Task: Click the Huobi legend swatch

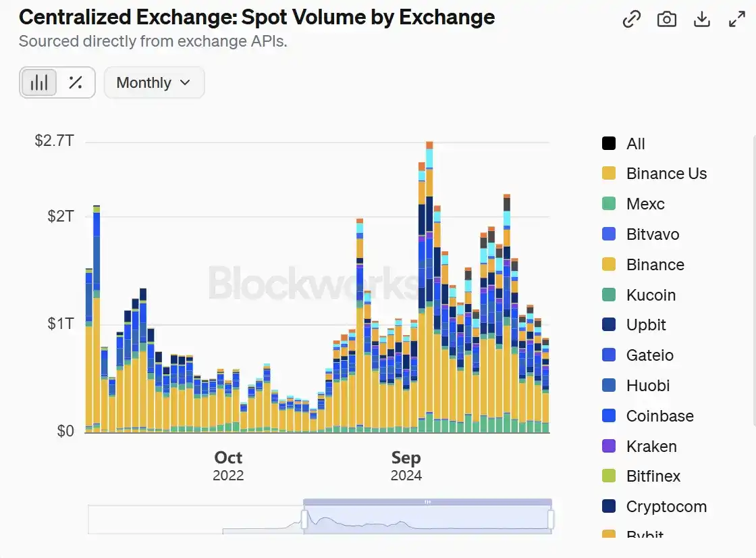Action: coord(609,386)
